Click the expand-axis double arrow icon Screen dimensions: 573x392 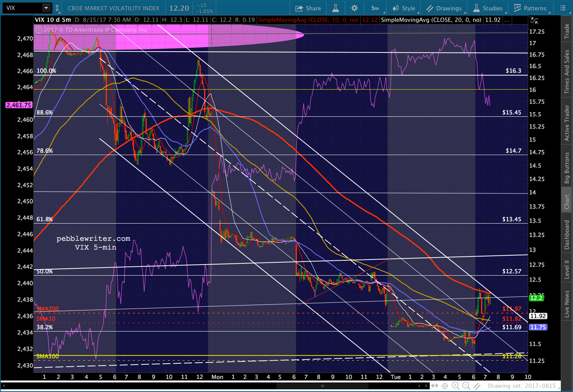[434, 386]
